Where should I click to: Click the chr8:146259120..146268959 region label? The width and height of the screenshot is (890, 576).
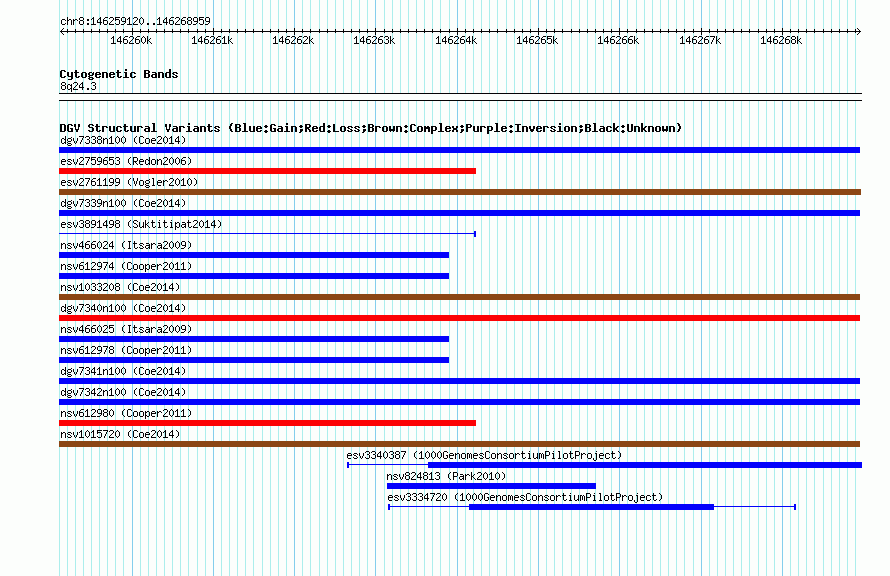click(135, 21)
